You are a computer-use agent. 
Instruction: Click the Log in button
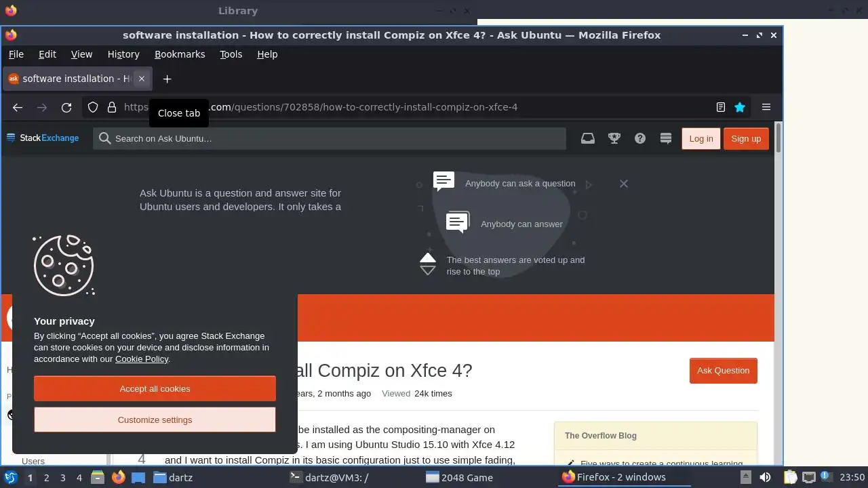click(x=701, y=138)
